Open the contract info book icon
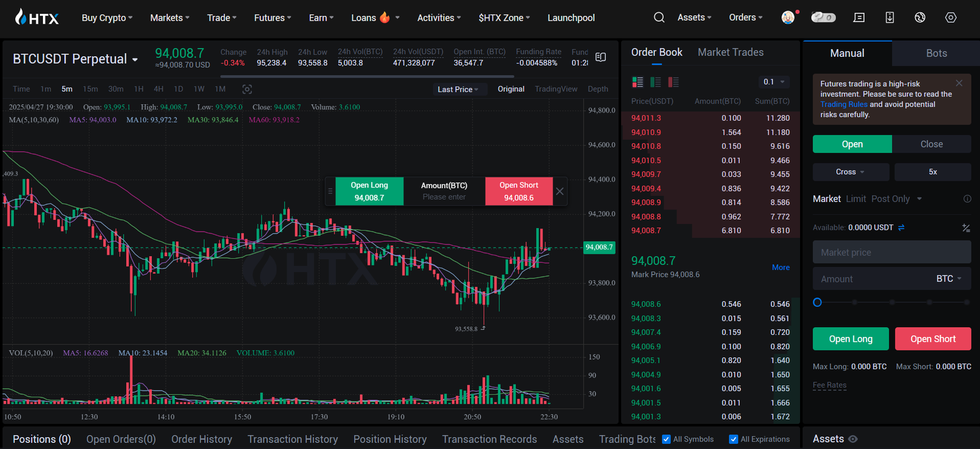The height and width of the screenshot is (449, 980). point(601,57)
